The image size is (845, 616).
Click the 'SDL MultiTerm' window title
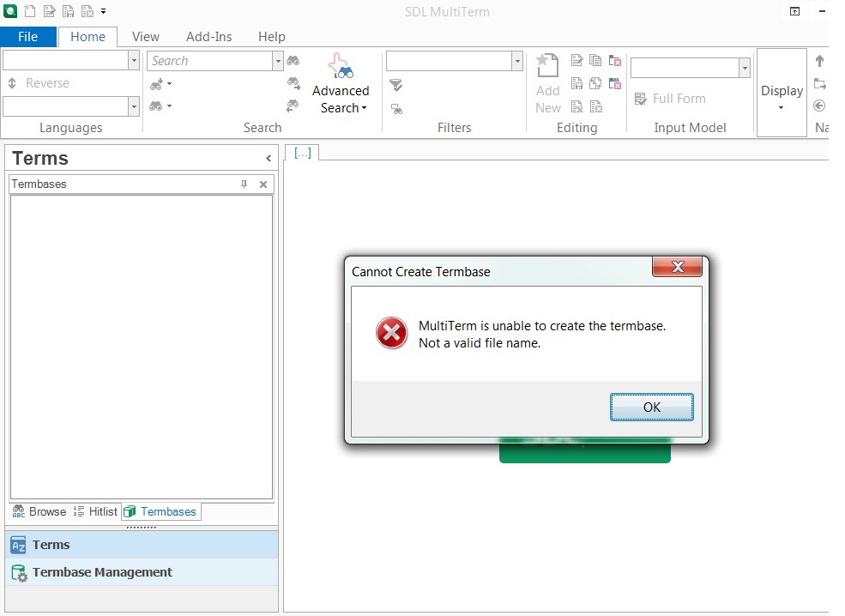coord(447,12)
